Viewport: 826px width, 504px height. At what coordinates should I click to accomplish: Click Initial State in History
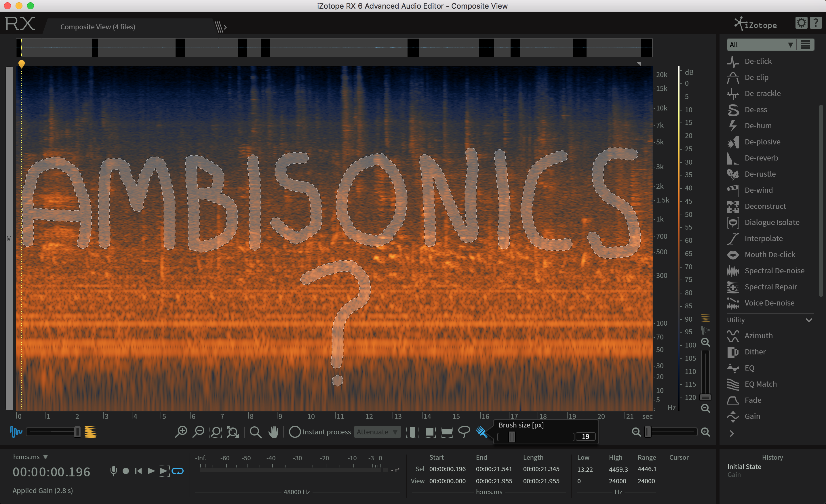744,467
